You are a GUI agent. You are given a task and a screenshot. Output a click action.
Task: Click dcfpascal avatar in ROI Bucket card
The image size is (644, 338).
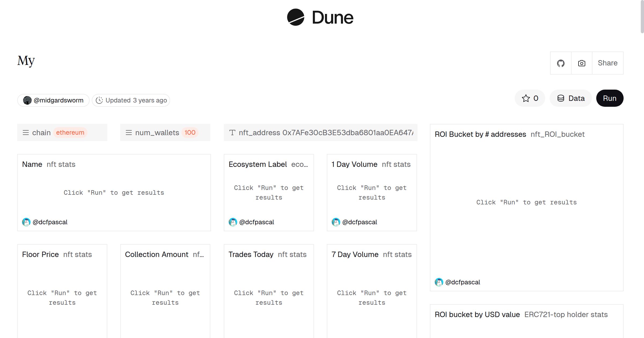[439, 282]
